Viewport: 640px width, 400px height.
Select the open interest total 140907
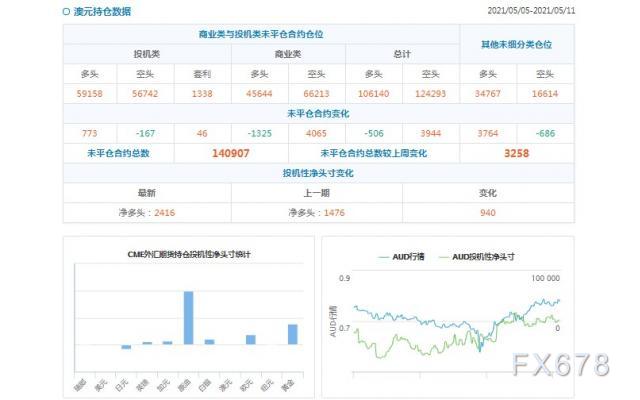click(x=231, y=153)
